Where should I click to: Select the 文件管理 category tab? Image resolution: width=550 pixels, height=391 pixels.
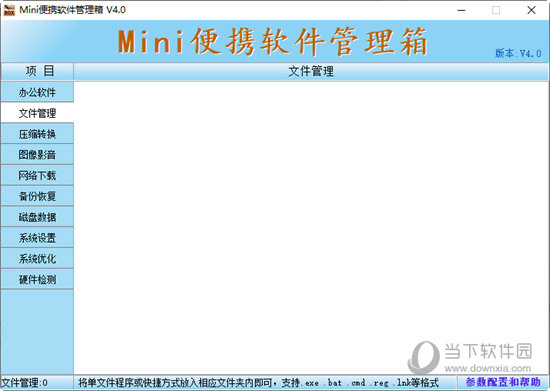[37, 113]
